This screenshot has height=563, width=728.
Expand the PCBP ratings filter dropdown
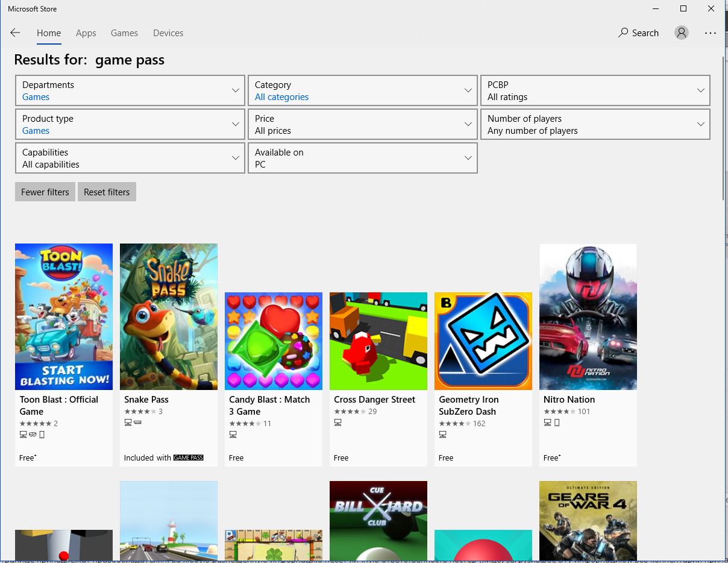(x=595, y=90)
